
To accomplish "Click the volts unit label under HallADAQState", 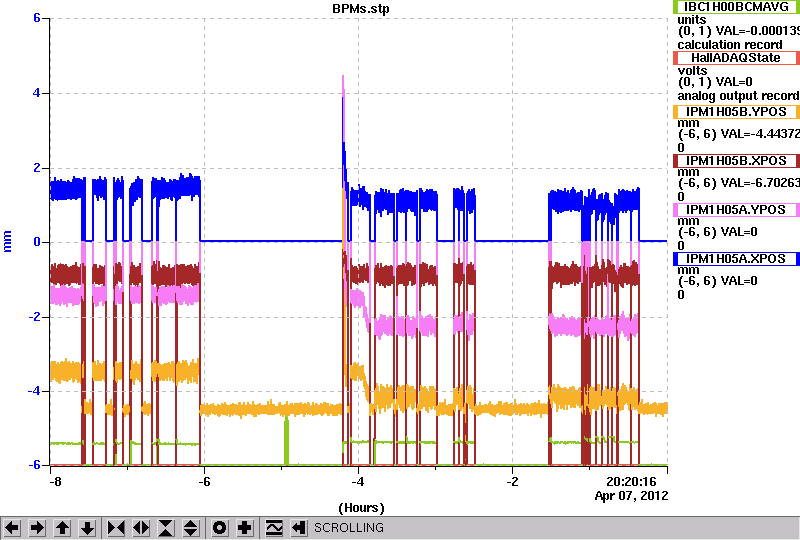I will pyautogui.click(x=692, y=71).
